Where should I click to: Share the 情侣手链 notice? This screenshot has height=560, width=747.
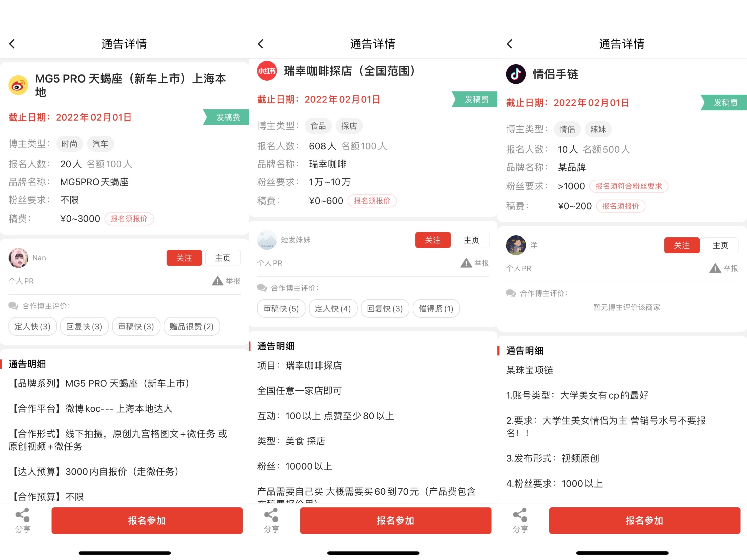(x=520, y=521)
